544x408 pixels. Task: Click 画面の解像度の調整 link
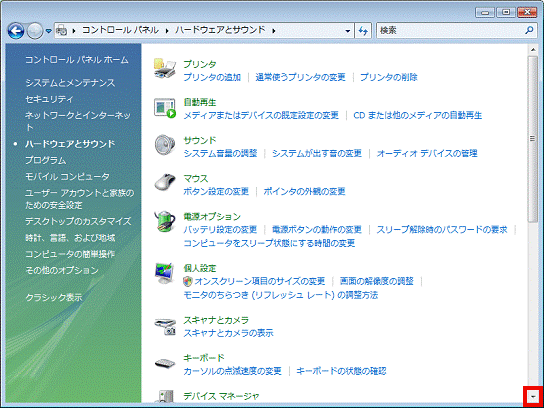click(377, 281)
